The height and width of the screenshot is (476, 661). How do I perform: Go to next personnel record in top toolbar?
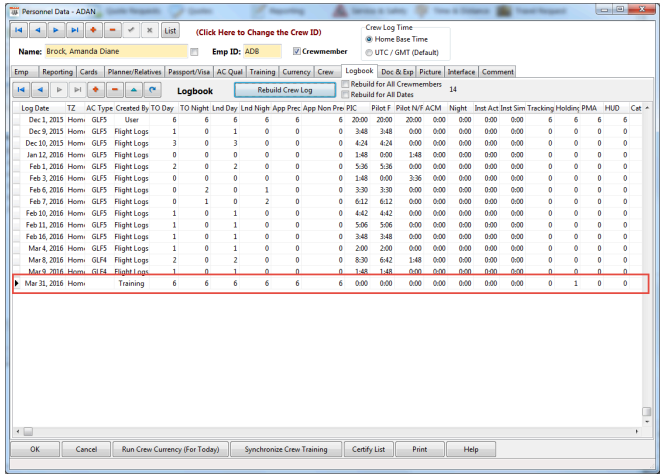coord(56,30)
